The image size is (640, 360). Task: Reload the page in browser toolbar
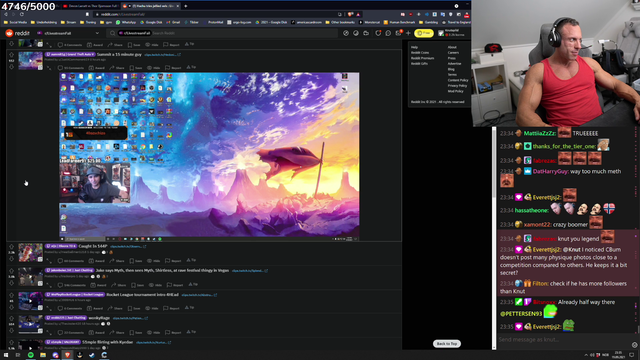click(22, 14)
